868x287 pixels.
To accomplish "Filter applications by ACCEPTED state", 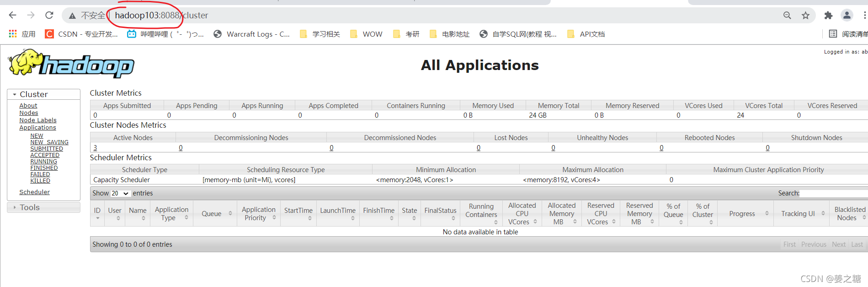I will click(x=45, y=155).
